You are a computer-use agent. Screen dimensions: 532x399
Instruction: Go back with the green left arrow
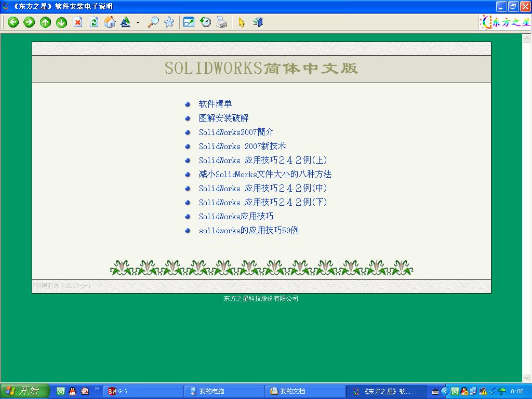13,22
